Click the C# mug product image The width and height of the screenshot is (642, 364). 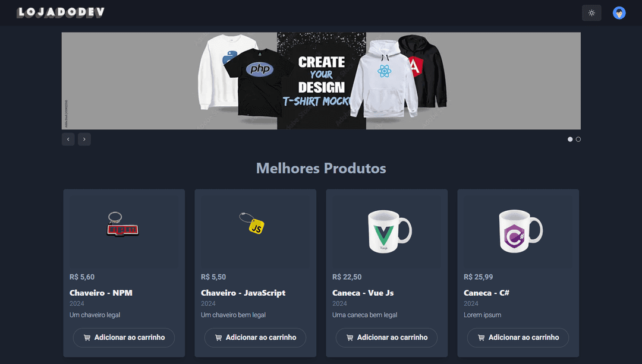click(x=520, y=232)
